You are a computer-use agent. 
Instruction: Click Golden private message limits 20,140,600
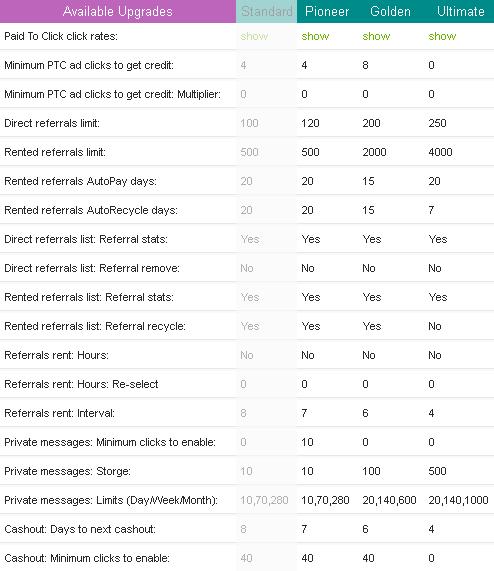(389, 500)
